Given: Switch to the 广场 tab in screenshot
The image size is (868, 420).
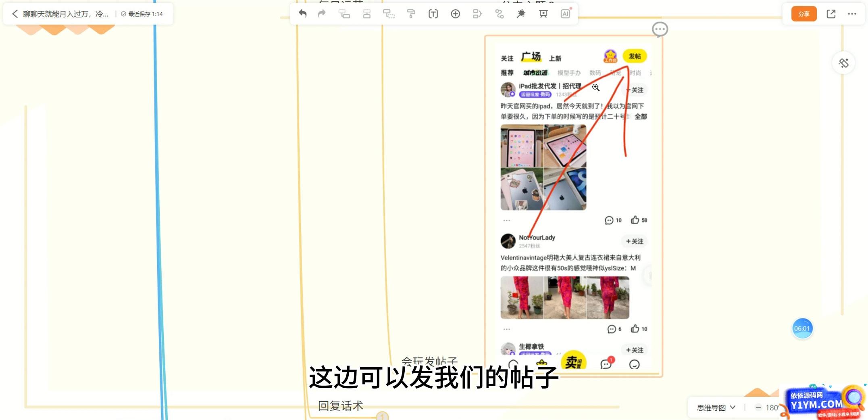Looking at the screenshot, I should (x=531, y=56).
